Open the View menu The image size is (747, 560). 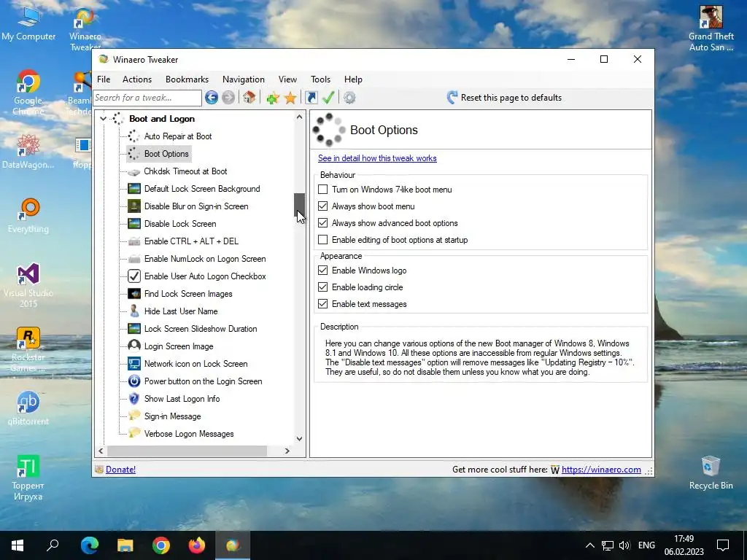click(x=287, y=79)
